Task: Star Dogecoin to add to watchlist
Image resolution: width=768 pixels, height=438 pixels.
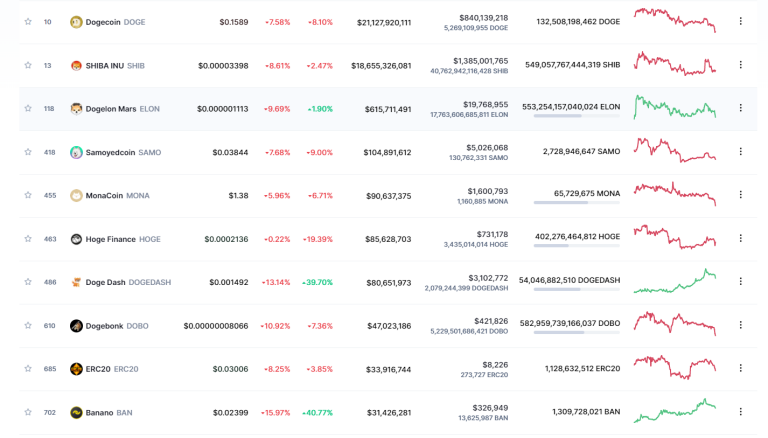Action: click(x=28, y=22)
